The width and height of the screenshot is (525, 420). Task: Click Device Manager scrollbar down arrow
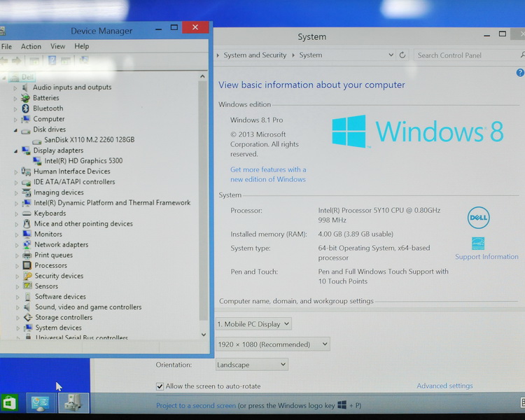tap(203, 335)
